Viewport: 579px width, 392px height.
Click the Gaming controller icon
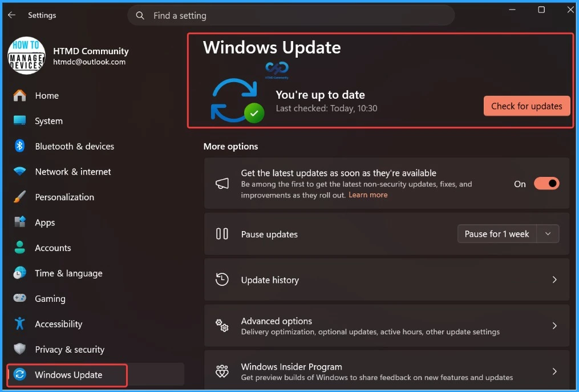point(19,298)
